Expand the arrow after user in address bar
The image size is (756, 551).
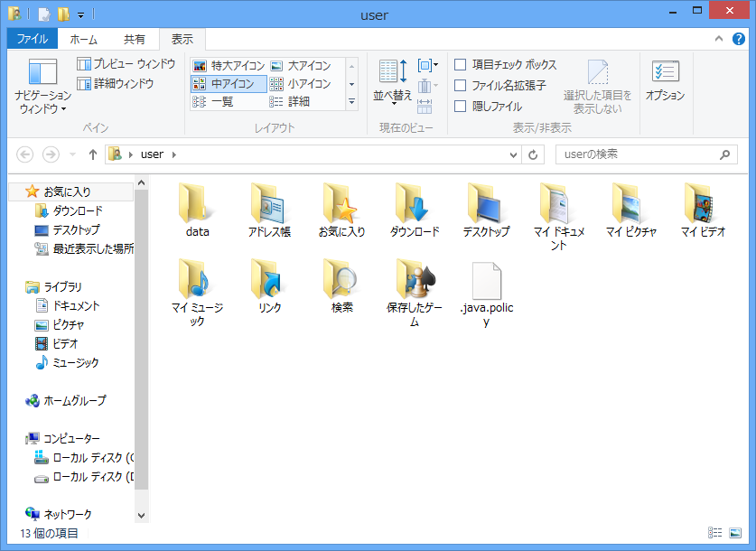174,154
